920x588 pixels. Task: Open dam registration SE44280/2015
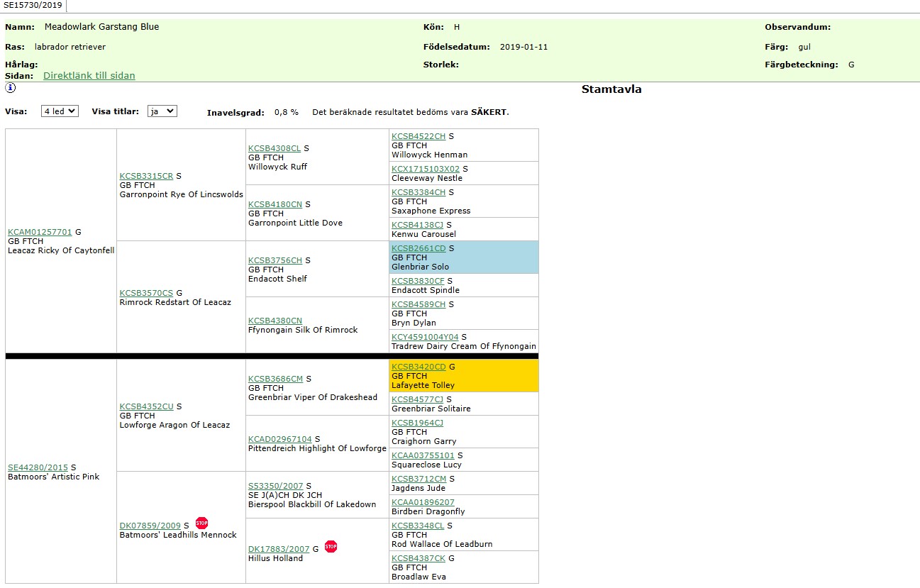point(38,467)
